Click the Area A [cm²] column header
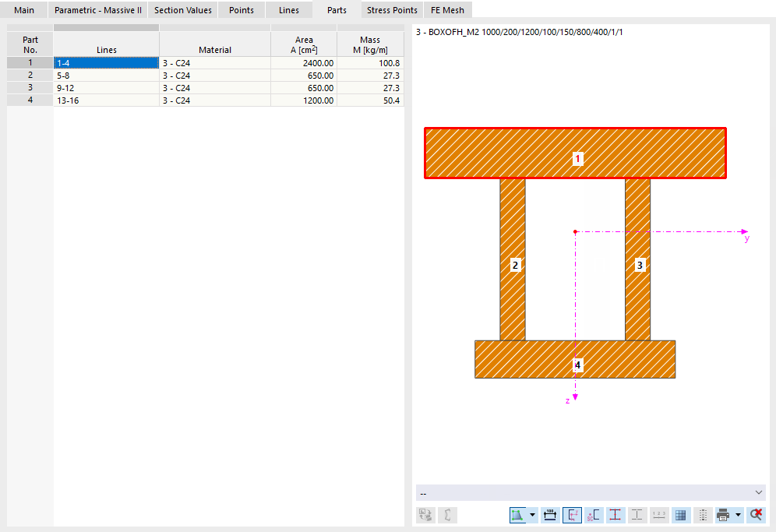Viewport: 776px width, 532px height. point(304,44)
